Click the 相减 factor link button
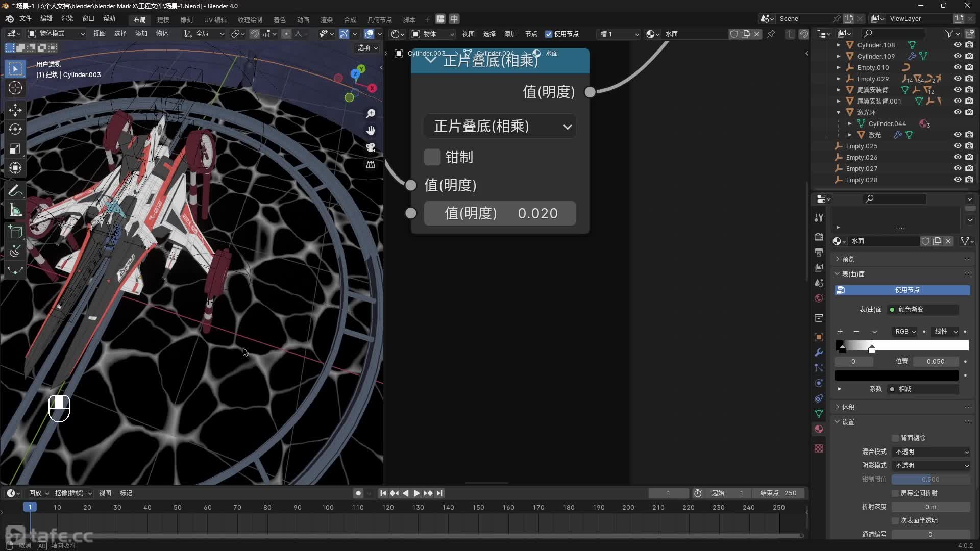This screenshot has width=980, height=551. coord(923,389)
